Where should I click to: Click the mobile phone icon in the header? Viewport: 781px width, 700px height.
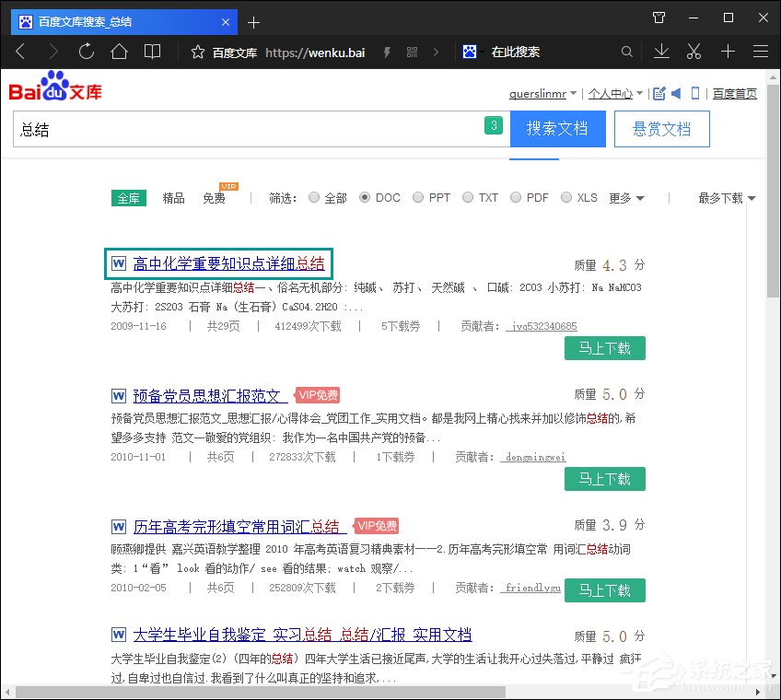point(697,92)
